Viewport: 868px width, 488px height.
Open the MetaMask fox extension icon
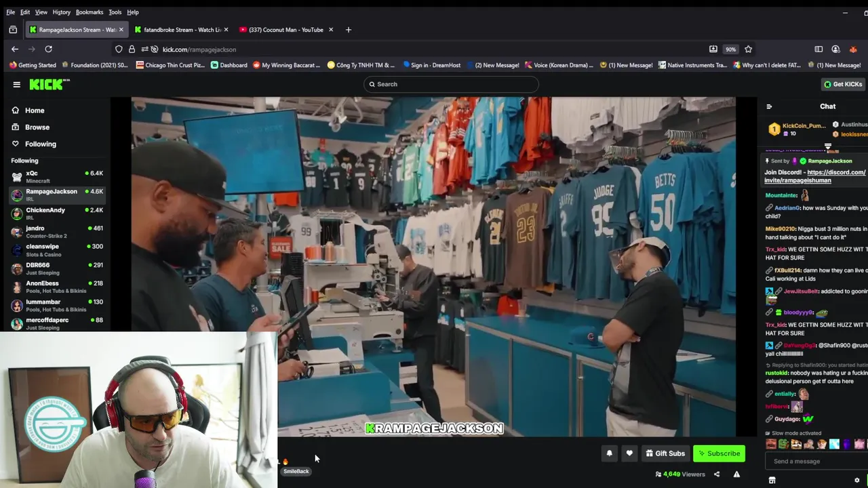point(853,49)
